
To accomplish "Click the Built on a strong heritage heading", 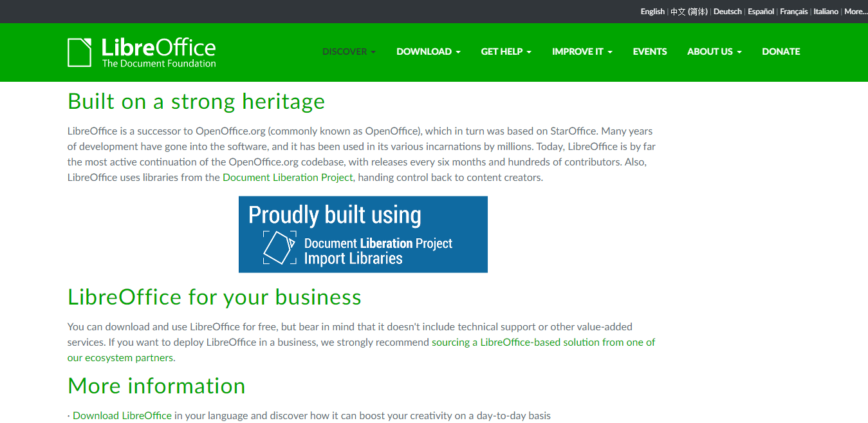I will (x=196, y=102).
